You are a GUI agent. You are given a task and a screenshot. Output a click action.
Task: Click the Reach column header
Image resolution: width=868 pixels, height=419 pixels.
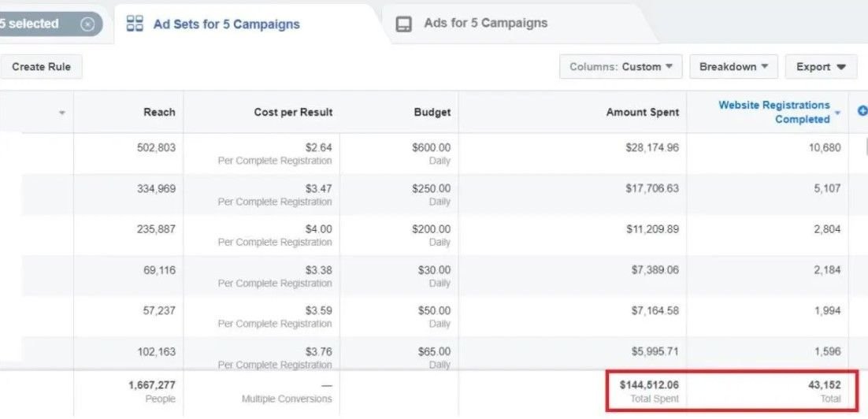[x=159, y=113]
